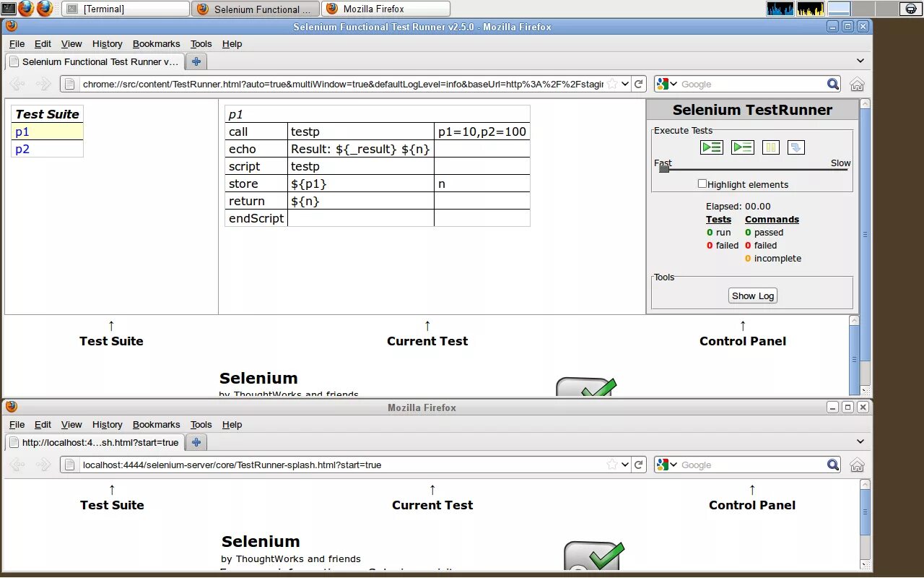This screenshot has height=578, width=924.
Task: Open File menu in top Firefox window
Action: tap(17, 43)
